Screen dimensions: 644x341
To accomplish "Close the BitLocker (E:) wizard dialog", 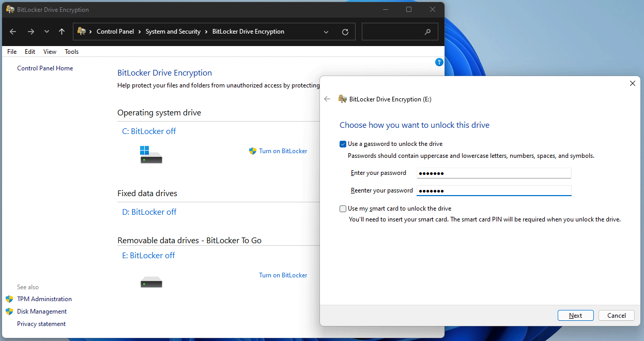I will (x=633, y=83).
